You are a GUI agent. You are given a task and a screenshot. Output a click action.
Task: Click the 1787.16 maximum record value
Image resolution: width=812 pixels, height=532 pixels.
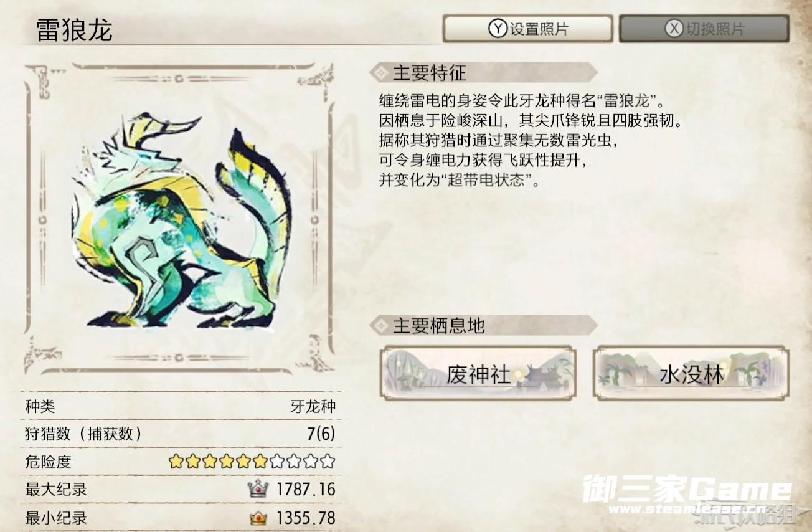point(306,490)
